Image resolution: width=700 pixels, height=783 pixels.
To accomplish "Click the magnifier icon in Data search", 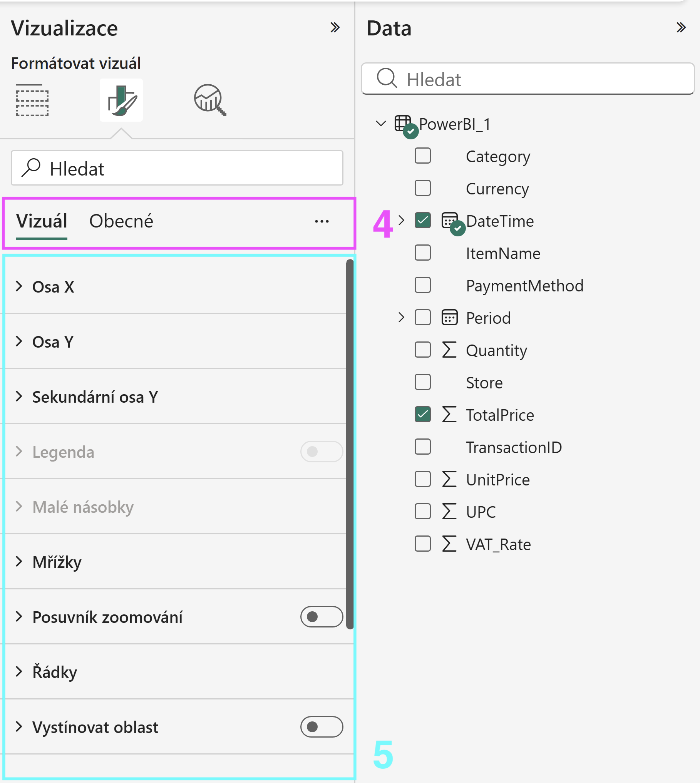I will pos(387,79).
